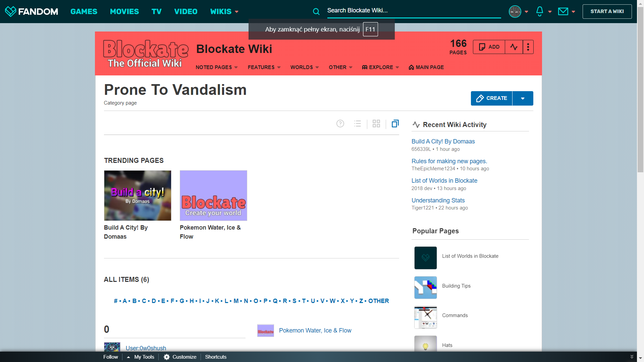
Task: Click the Fandom heart logo
Action: tap(11, 11)
